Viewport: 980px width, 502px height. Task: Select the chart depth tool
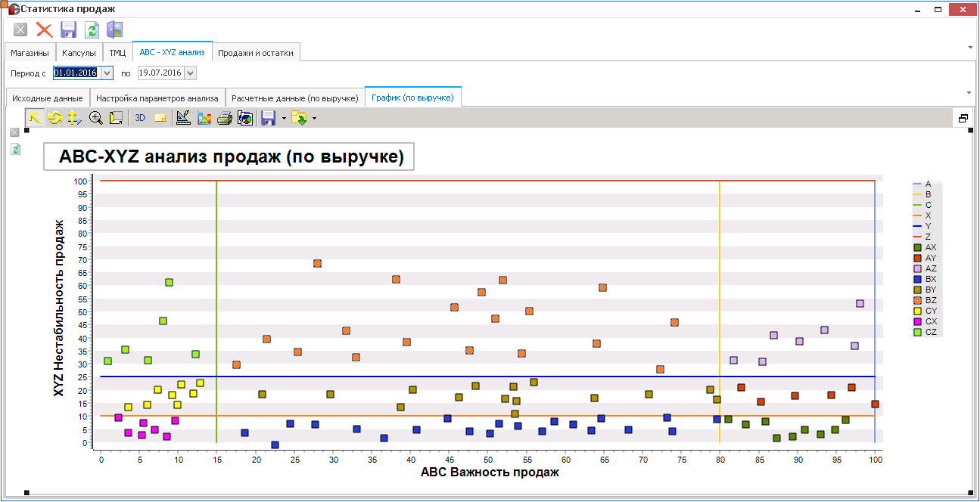click(x=116, y=118)
